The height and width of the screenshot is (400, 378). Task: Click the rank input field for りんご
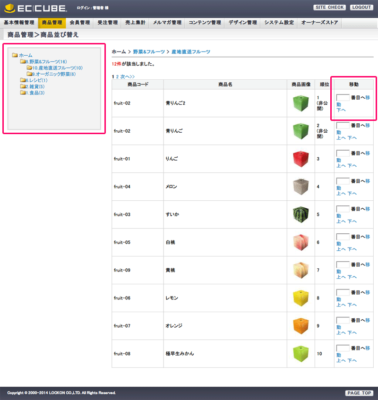tap(343, 153)
